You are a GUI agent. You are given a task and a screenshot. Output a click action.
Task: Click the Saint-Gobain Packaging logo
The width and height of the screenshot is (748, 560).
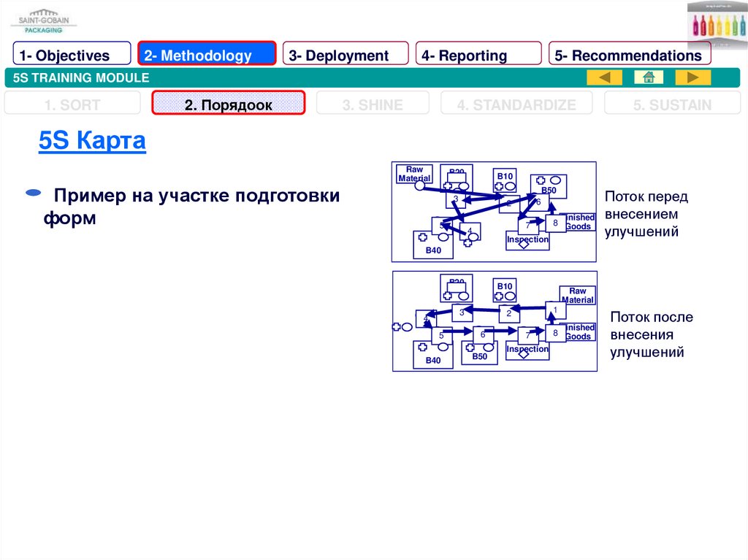click(44, 21)
